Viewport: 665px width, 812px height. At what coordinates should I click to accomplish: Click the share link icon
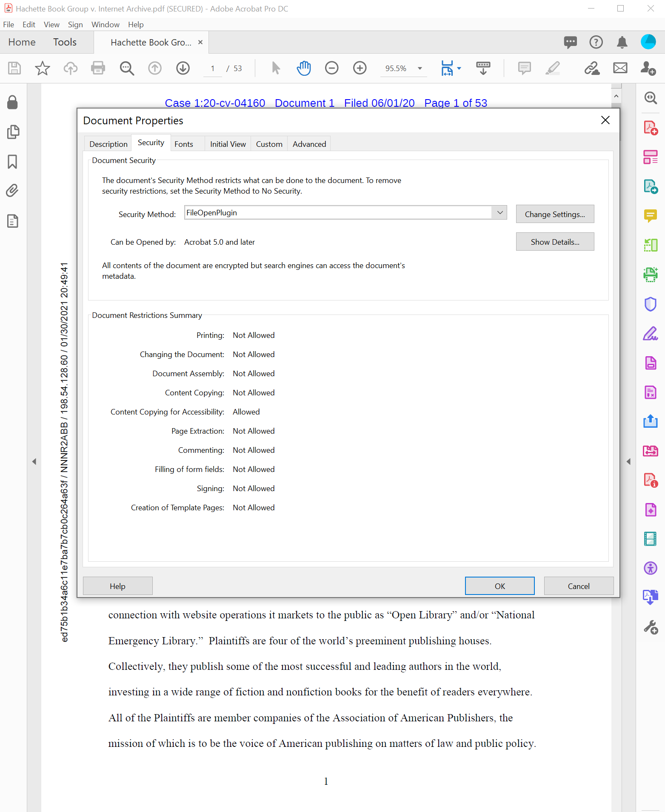pyautogui.click(x=592, y=68)
